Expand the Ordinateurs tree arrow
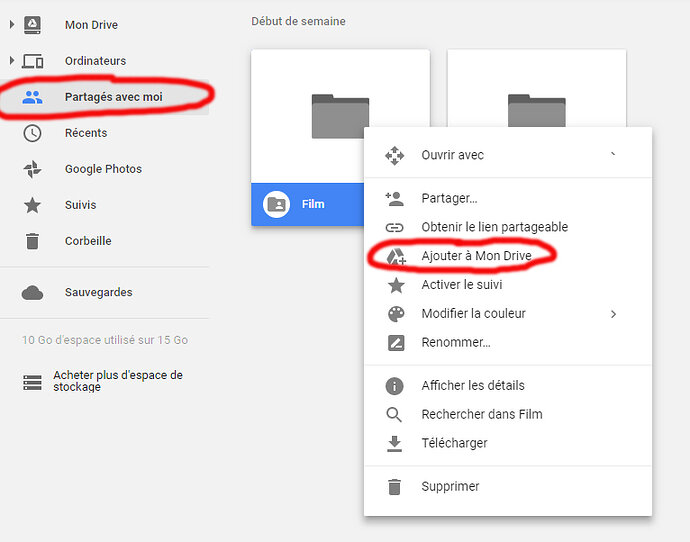 pyautogui.click(x=12, y=60)
